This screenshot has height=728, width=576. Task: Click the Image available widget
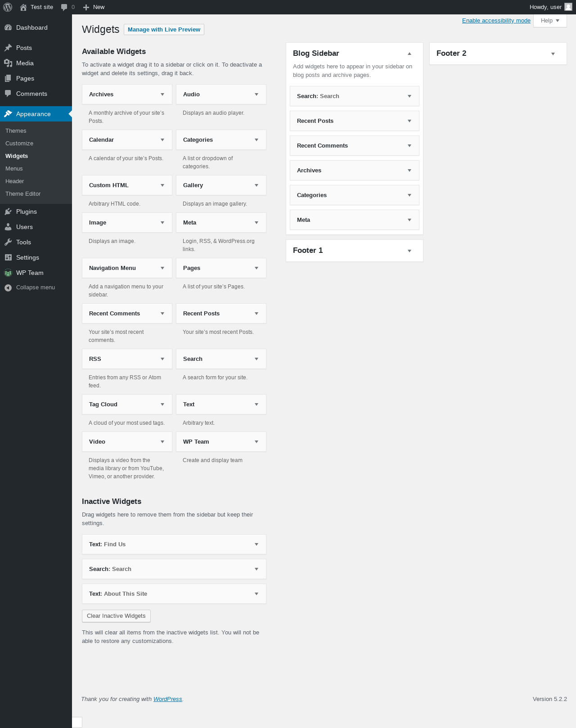click(127, 223)
